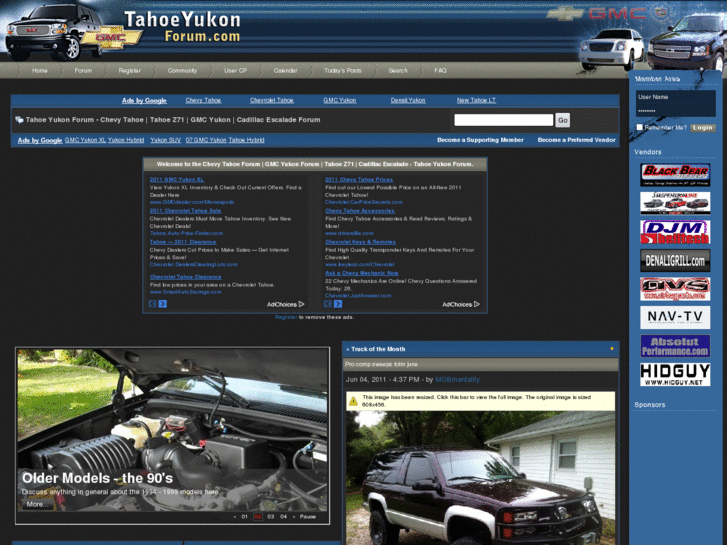Click the More... button on slideshow
Viewport: 727px width, 545px height.
pos(37,504)
